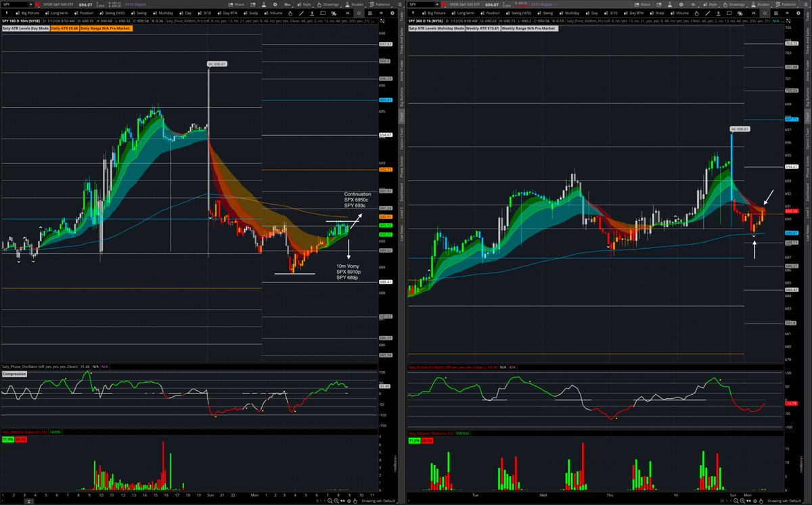This screenshot has height=505, width=812.
Task: Select the freehand pencil drawing tool
Action: 291,13
